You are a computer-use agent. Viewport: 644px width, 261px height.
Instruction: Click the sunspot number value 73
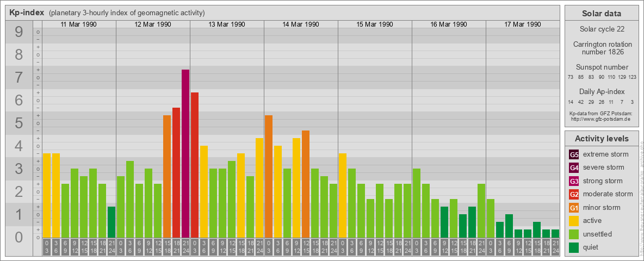click(x=571, y=77)
